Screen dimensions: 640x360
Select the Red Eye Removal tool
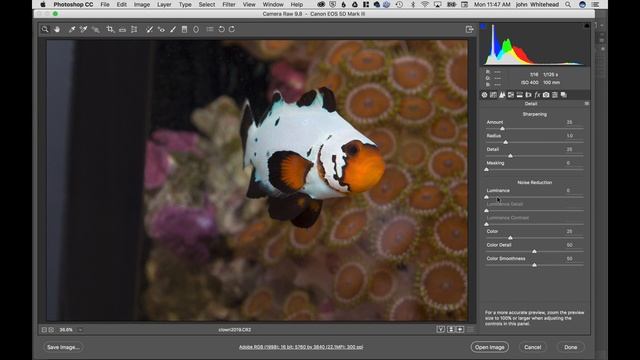161,29
